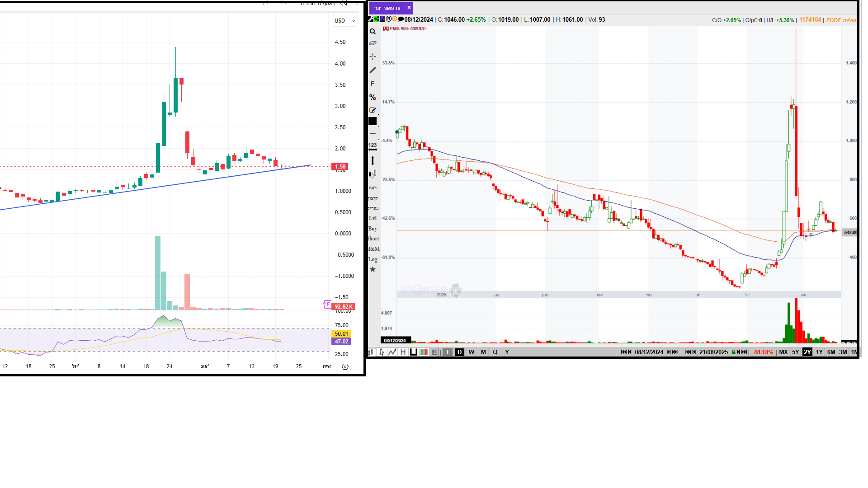Image resolution: width=868 pixels, height=488 pixels.
Task: Switch to line chart type icon
Action: tap(392, 352)
